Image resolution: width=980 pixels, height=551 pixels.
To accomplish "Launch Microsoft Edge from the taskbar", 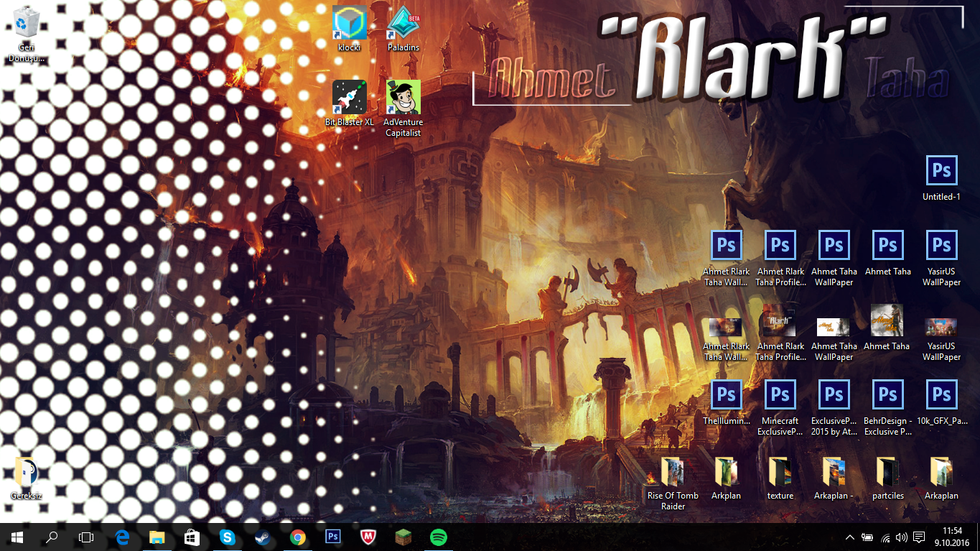I will [x=122, y=537].
